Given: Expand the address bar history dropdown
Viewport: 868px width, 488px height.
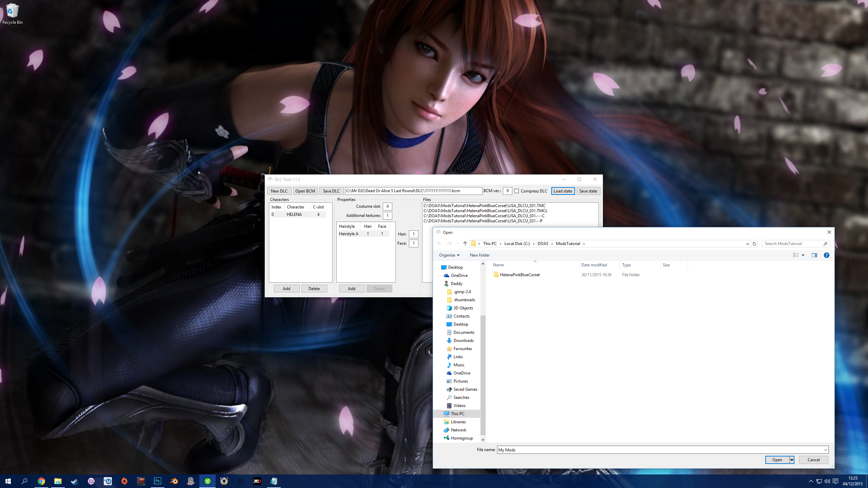Looking at the screenshot, I should click(x=747, y=244).
